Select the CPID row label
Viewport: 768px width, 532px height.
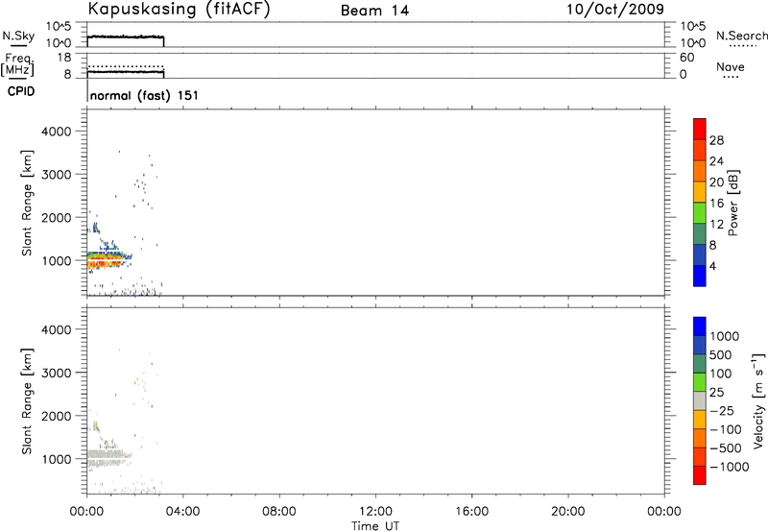click(21, 91)
